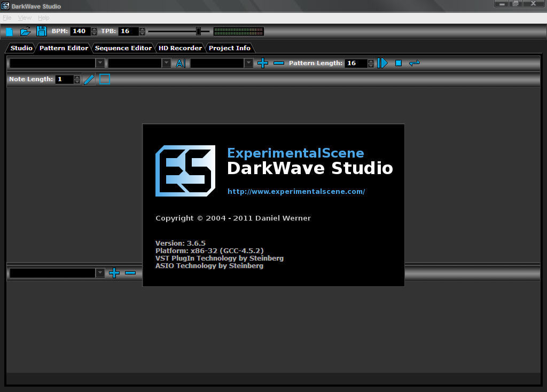Delete a pattern with the minus icon
The width and height of the screenshot is (547, 392).
click(x=278, y=63)
